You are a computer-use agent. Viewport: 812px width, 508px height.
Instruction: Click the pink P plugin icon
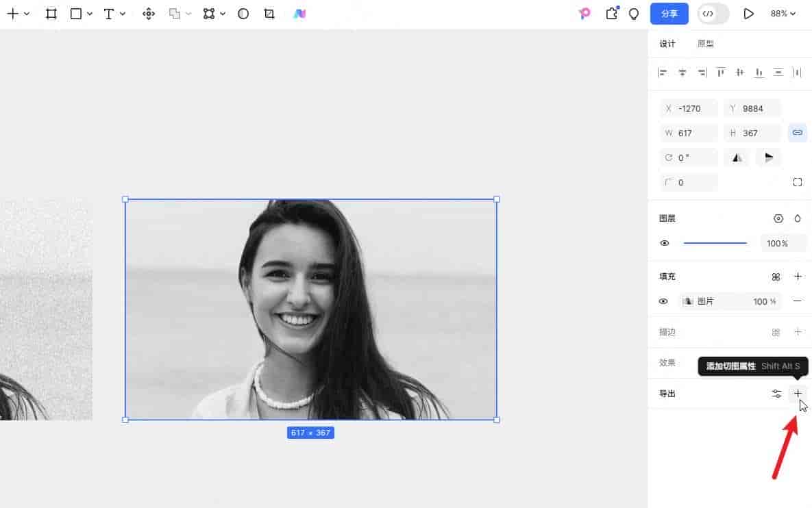coord(585,14)
